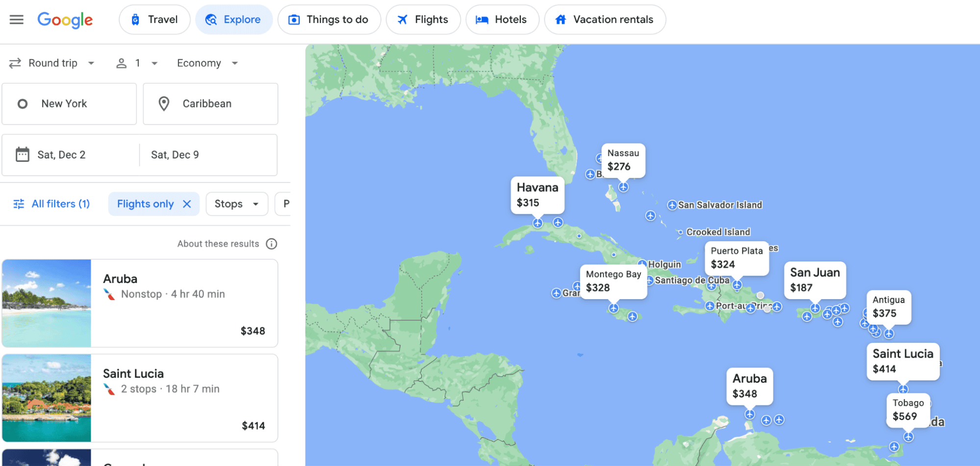Select Puerto Plata $324 map label

tap(737, 258)
